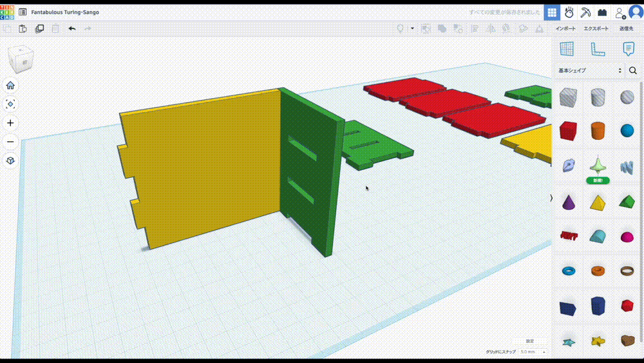Open the インポート menu
Viewport: 644px width, 363px height.
click(x=566, y=28)
